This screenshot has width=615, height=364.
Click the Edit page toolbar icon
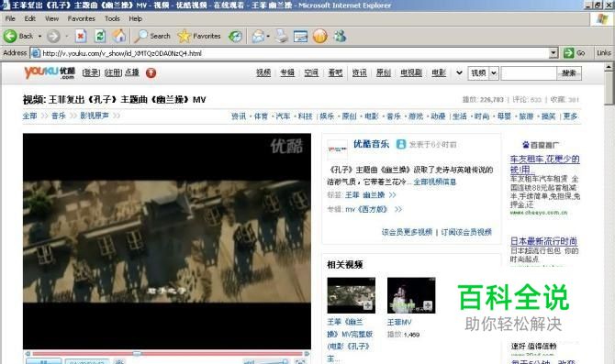300,36
